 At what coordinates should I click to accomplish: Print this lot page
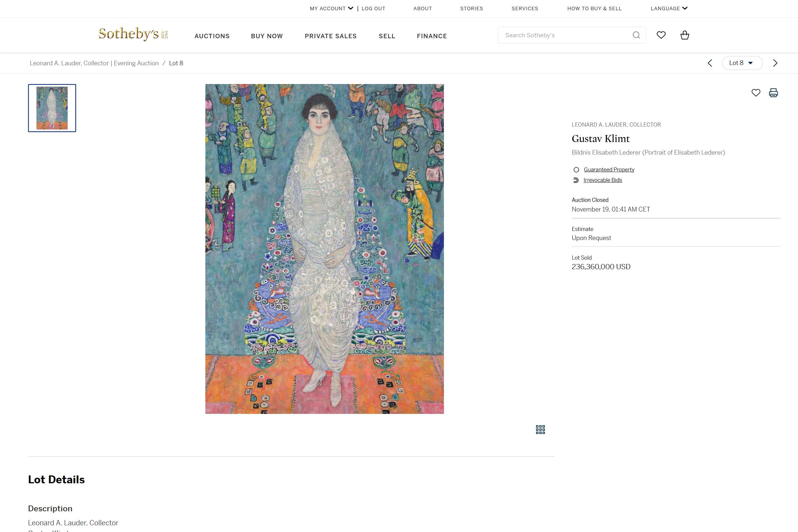point(773,93)
